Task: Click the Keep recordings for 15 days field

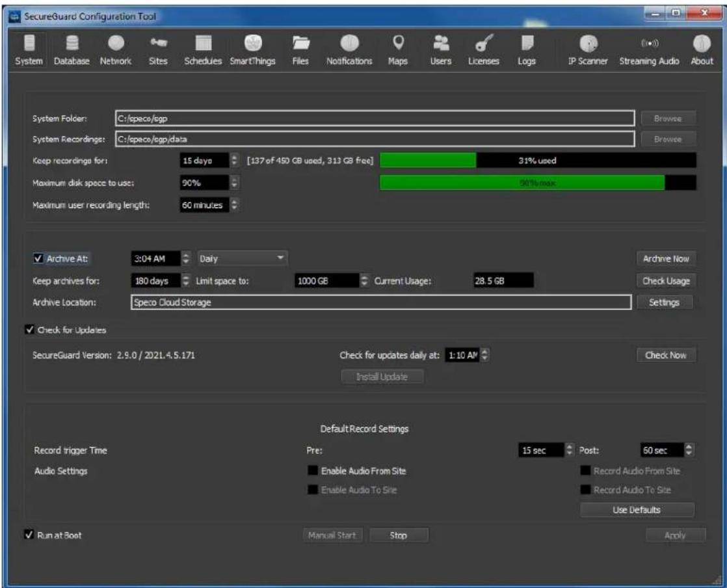Action: tap(204, 161)
